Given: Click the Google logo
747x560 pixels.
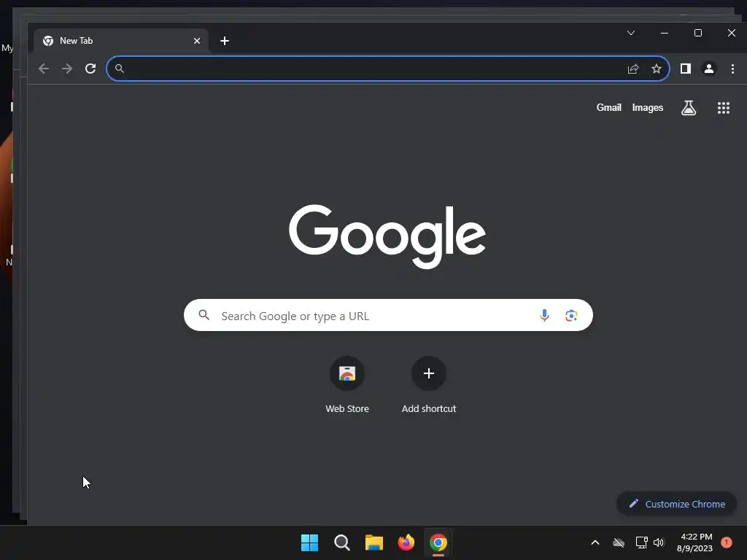Looking at the screenshot, I should point(387,237).
